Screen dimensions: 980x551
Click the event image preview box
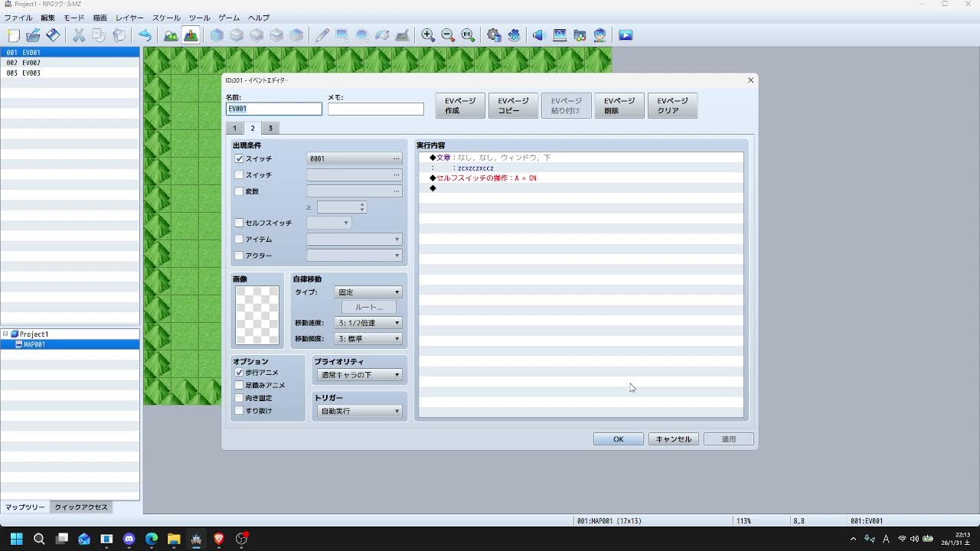pos(256,316)
